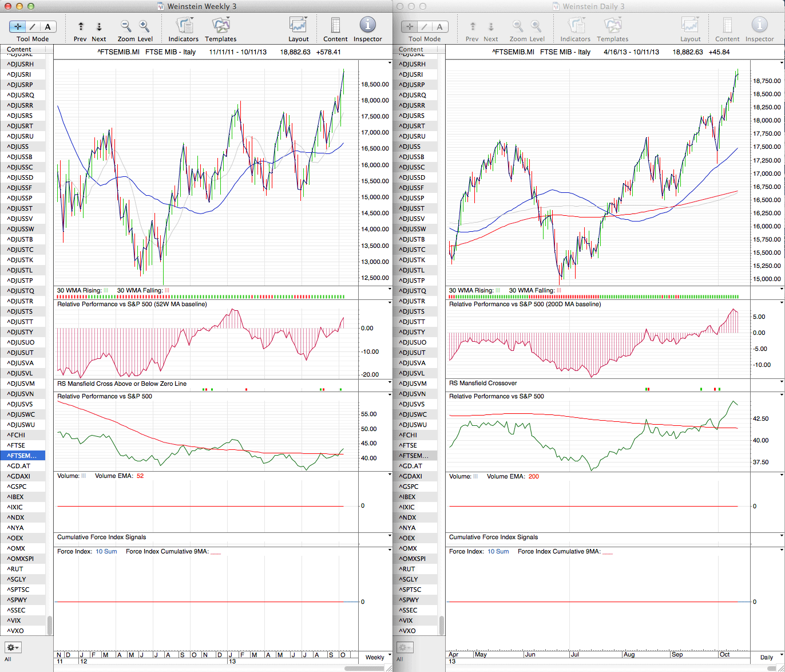The image size is (785, 672).
Task: Select crosshair tool mode in Weekly window
Action: (x=18, y=26)
